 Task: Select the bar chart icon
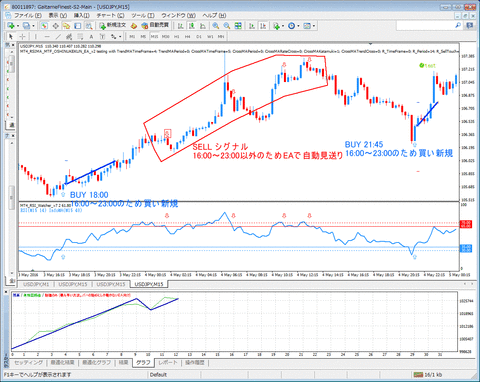coord(181,26)
